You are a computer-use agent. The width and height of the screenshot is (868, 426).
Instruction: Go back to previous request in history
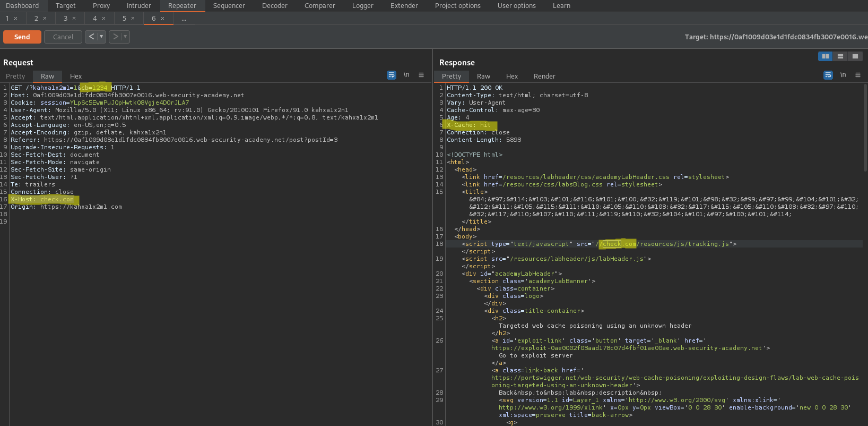click(x=91, y=37)
